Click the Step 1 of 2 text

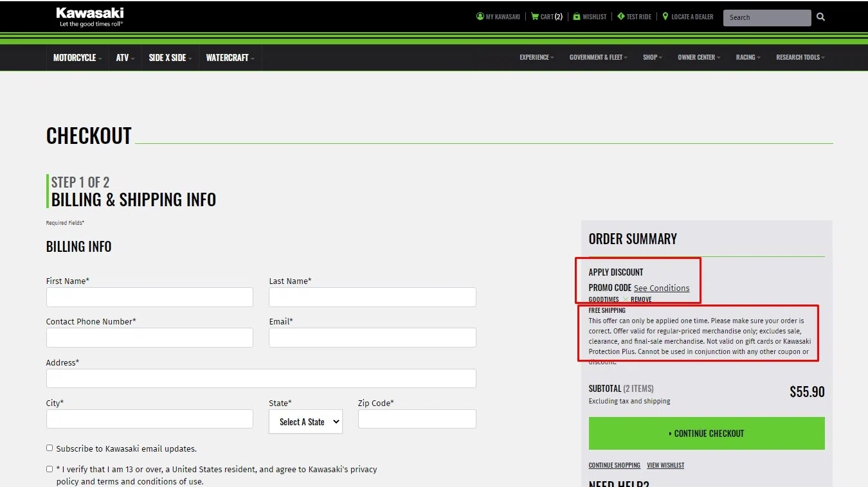(80, 182)
